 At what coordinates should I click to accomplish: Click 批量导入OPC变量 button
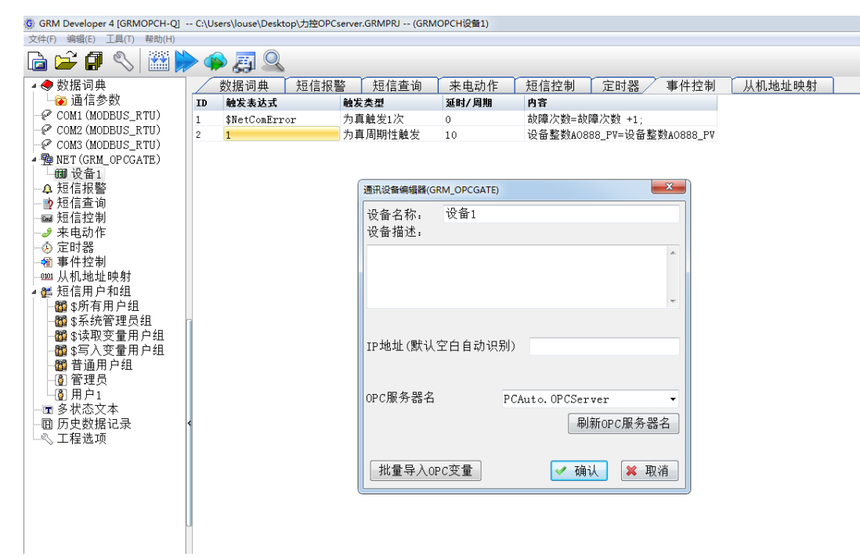click(x=426, y=470)
